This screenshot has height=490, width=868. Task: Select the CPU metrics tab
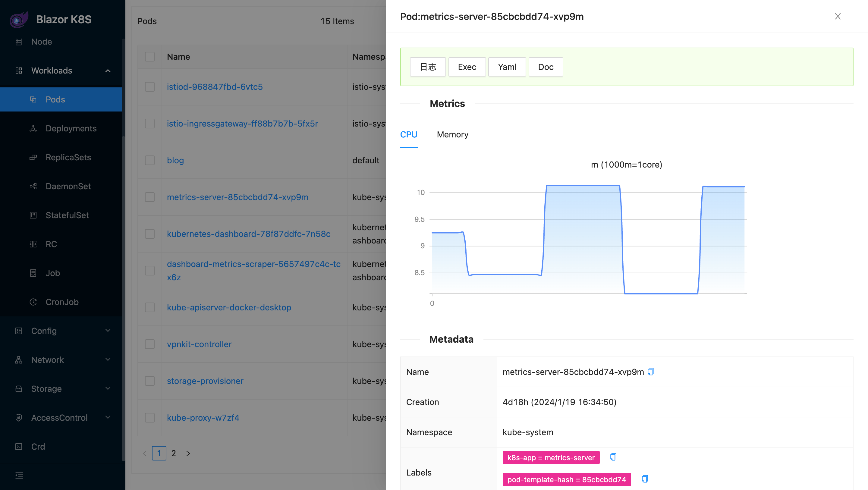(408, 134)
